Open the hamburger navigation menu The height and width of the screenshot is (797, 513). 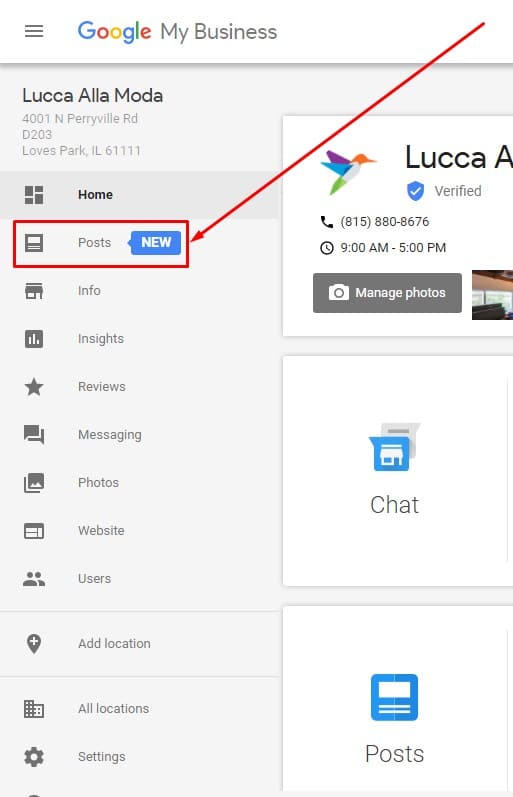(34, 32)
